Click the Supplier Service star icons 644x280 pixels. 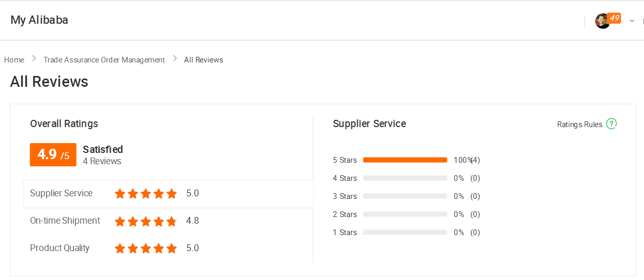click(x=146, y=194)
